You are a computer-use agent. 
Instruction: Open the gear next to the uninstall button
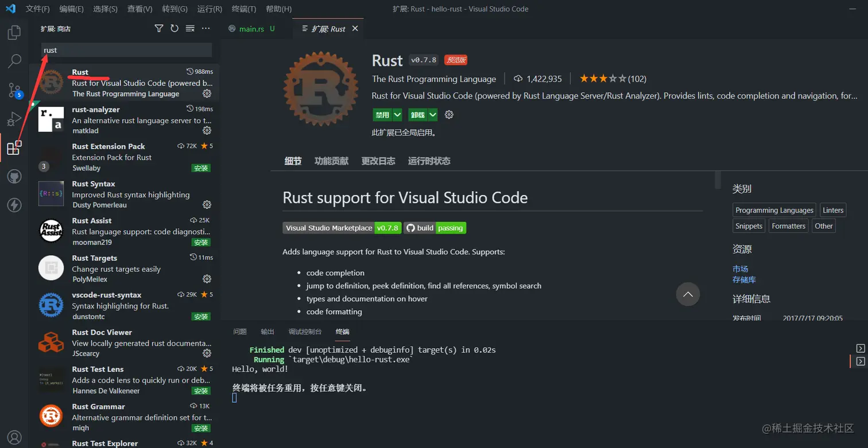[449, 115]
